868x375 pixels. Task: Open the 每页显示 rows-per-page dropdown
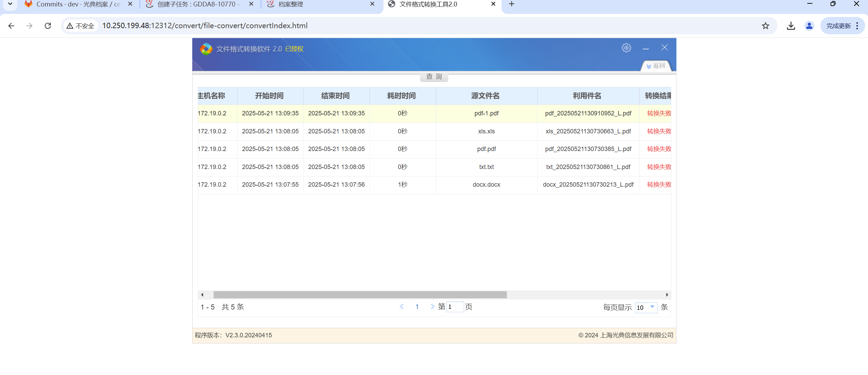point(646,307)
